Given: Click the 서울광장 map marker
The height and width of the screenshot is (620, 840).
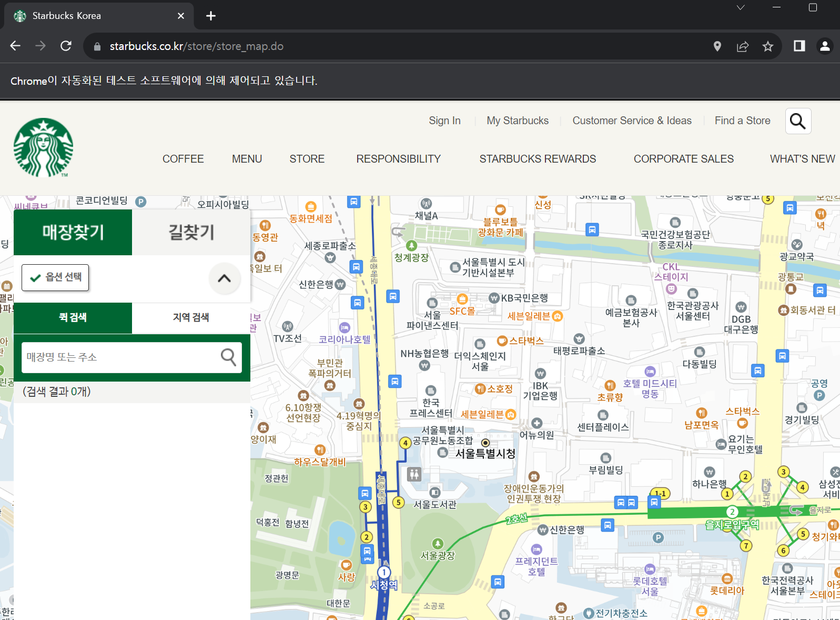Looking at the screenshot, I should 438,543.
